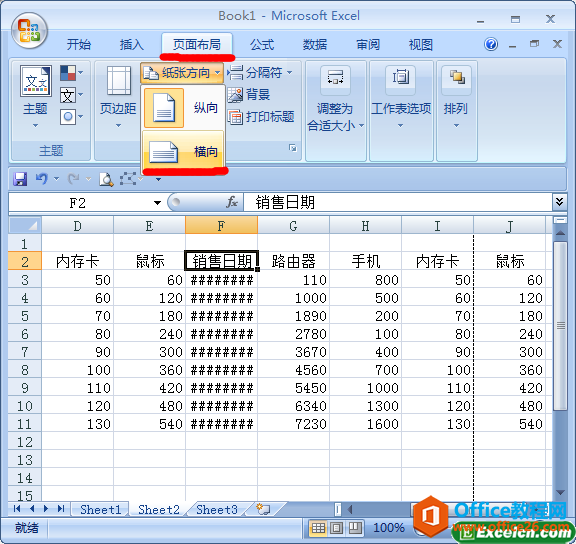Click the vertical scrollbar thumb
This screenshot has width=576, height=544.
click(560, 325)
